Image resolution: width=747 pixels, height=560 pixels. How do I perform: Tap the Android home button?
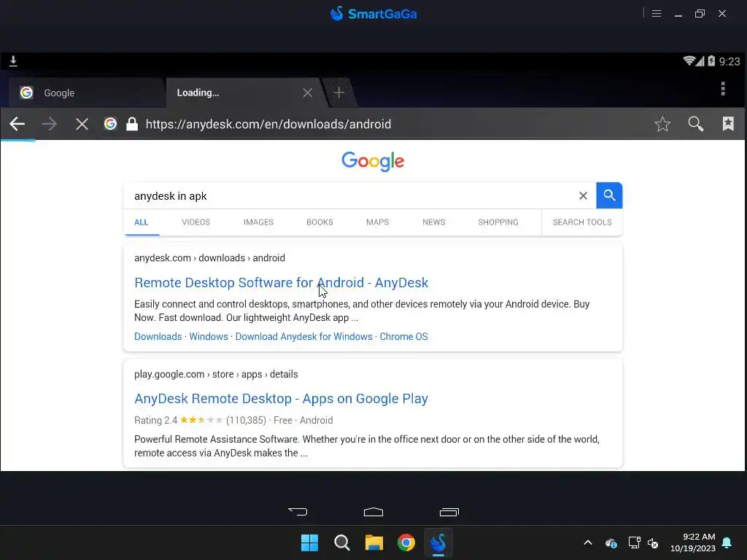[x=373, y=512]
